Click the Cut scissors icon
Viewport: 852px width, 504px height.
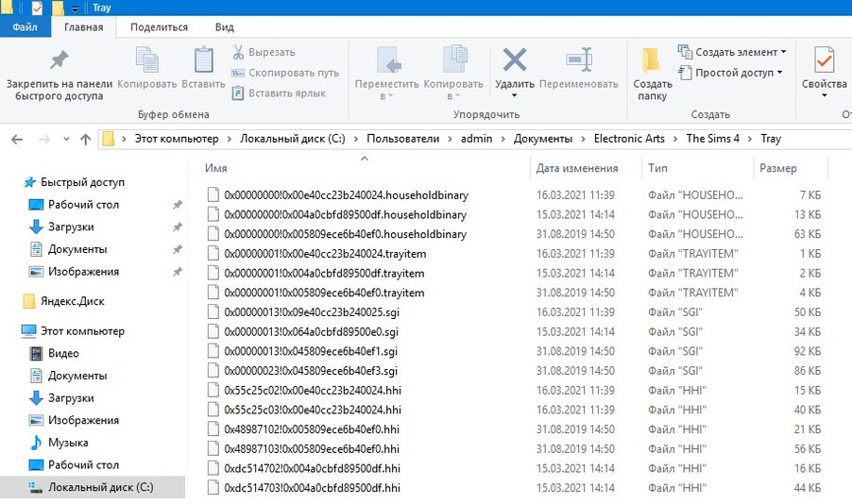[x=239, y=52]
